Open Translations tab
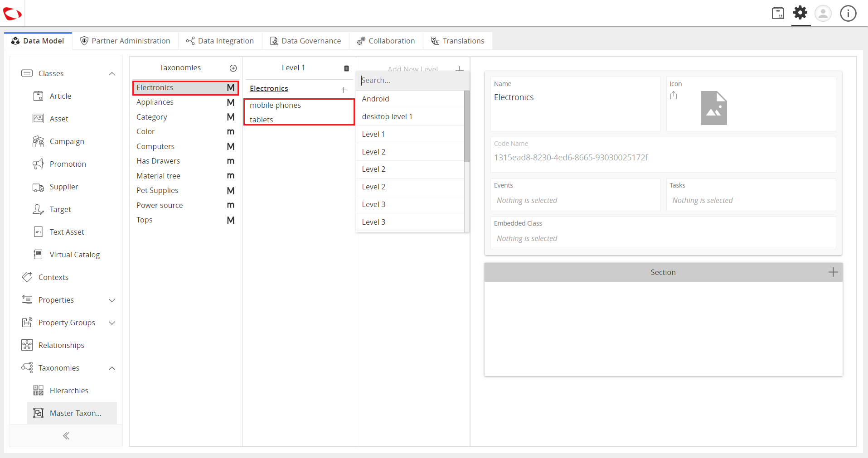Viewport: 868px width, 458px height. tap(458, 41)
